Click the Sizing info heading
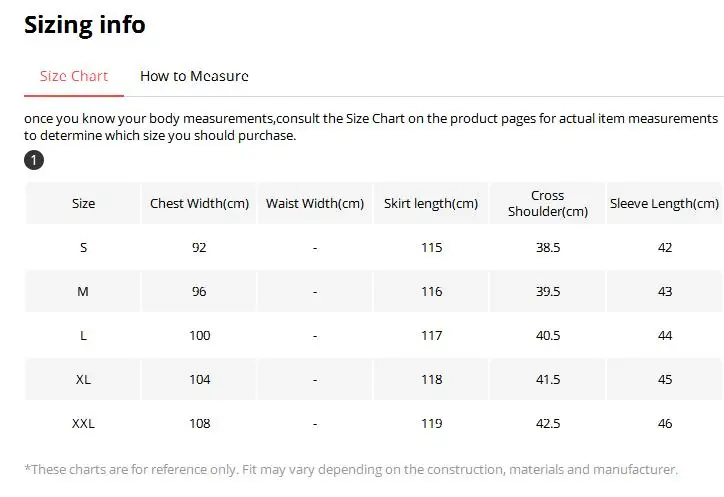Screen dimensions: 724x497 (x=85, y=24)
